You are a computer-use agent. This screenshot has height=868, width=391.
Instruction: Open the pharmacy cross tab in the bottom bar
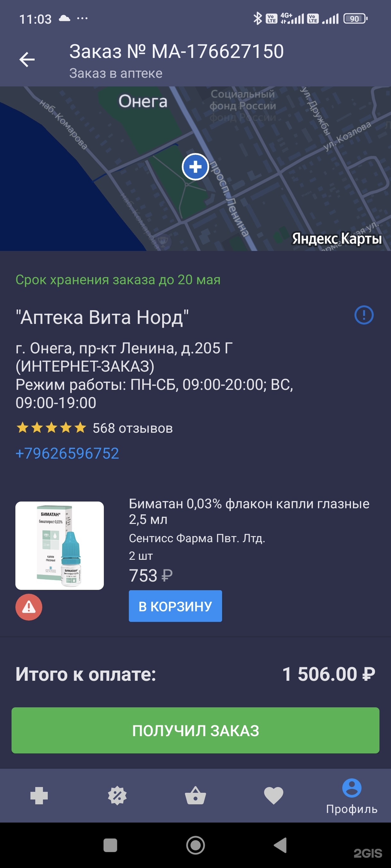pos(39,795)
